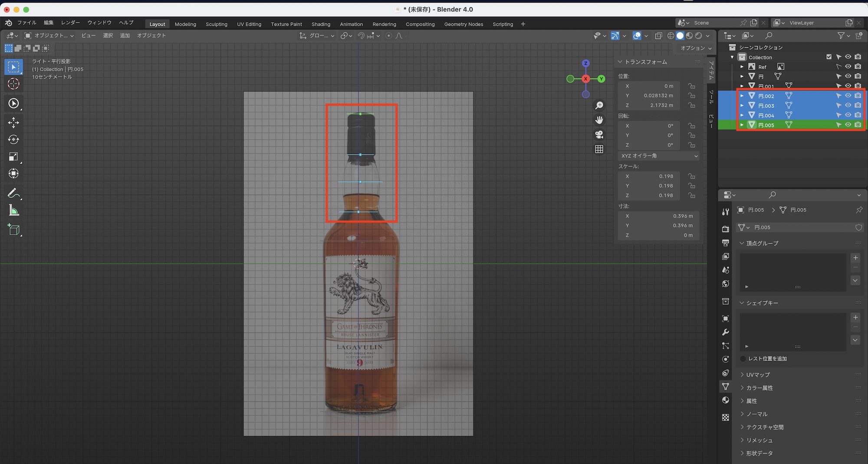This screenshot has width=868, height=464.
Task: Expand the 円.002 outliner item
Action: tap(742, 96)
